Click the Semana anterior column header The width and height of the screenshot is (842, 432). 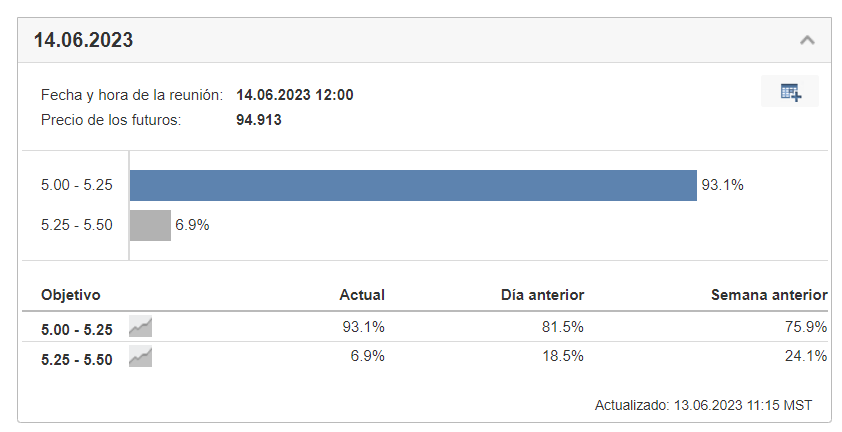(x=769, y=295)
